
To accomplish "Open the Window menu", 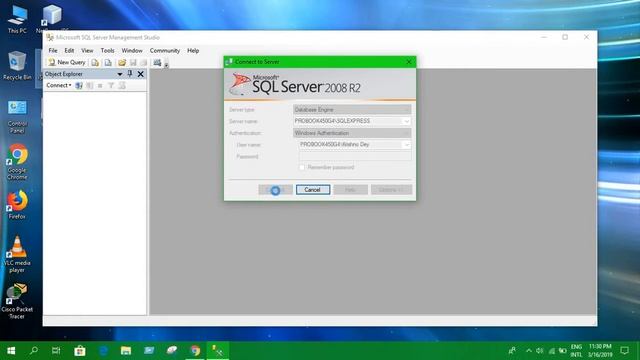I will (x=132, y=51).
